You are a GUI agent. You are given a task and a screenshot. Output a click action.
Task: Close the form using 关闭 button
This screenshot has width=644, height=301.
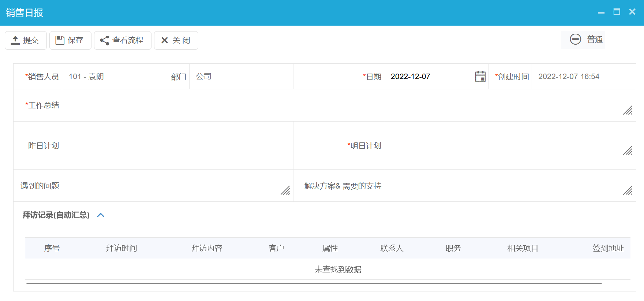click(176, 40)
